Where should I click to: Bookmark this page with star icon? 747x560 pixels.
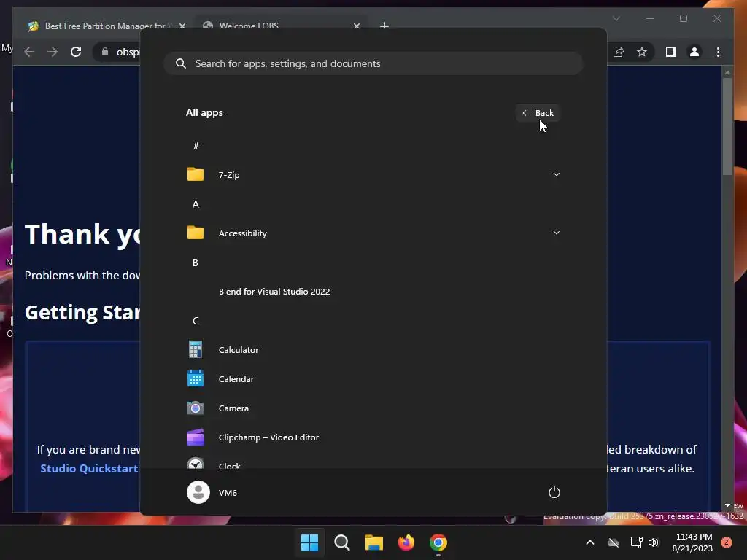click(642, 52)
